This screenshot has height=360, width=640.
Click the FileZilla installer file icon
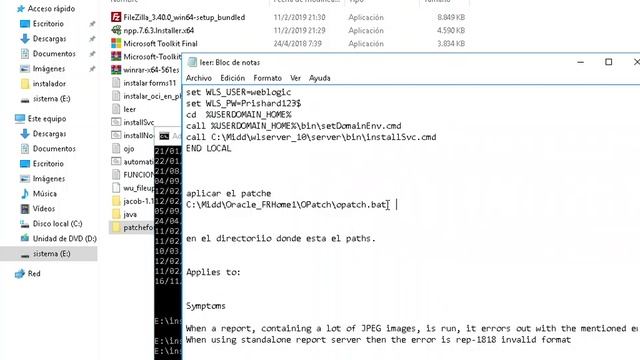[x=116, y=17]
